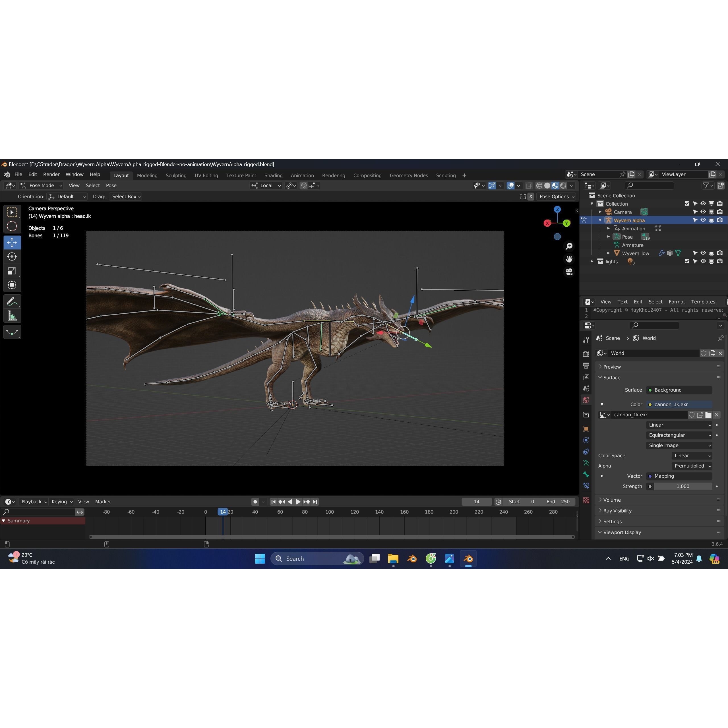Open the Local transform orientation dropdown
This screenshot has width=728, height=728.
(266, 185)
